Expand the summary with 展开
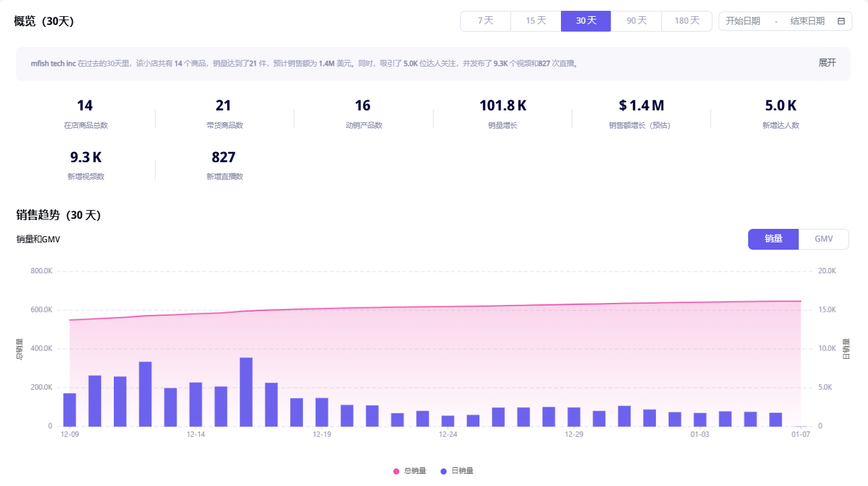Image resolution: width=868 pixels, height=486 pixels. pyautogui.click(x=827, y=63)
